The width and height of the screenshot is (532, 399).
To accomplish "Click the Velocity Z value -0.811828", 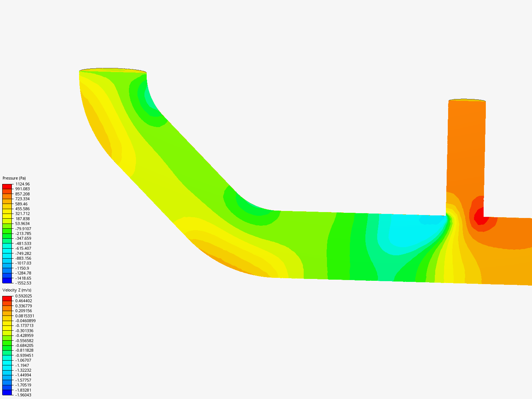I will point(24,350).
